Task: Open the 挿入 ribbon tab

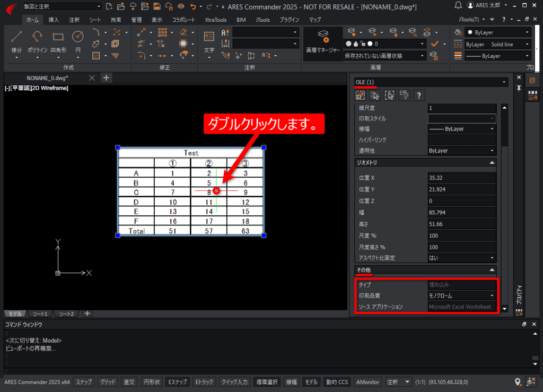Action: point(54,20)
